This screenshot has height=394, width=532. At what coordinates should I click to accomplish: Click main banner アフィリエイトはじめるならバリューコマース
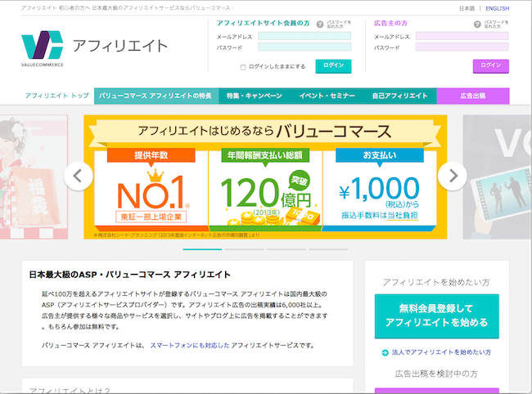click(x=265, y=177)
